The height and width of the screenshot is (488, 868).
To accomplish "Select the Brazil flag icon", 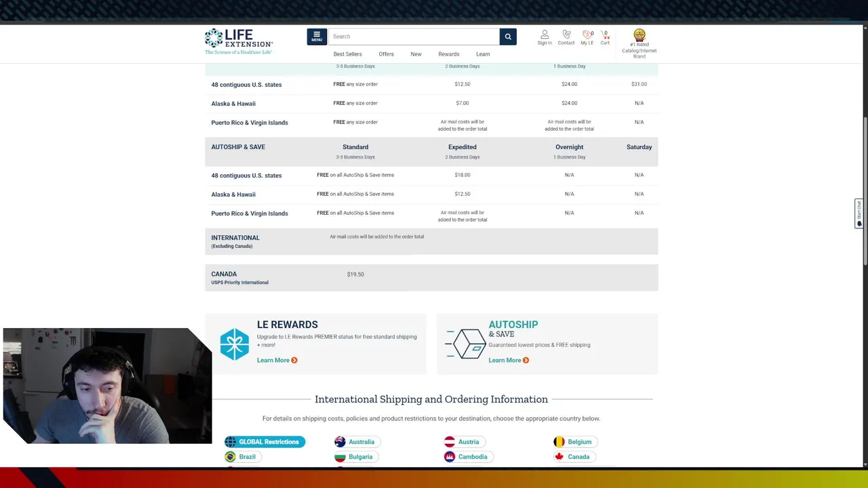I will point(231,457).
